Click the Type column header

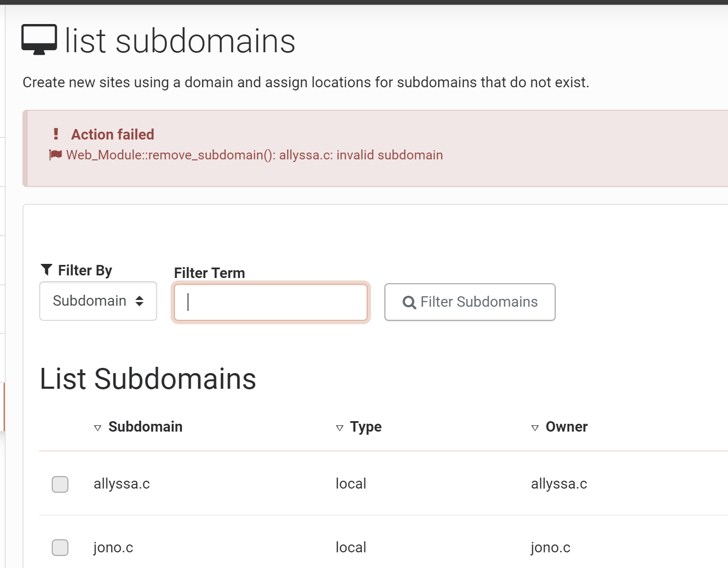(x=366, y=427)
